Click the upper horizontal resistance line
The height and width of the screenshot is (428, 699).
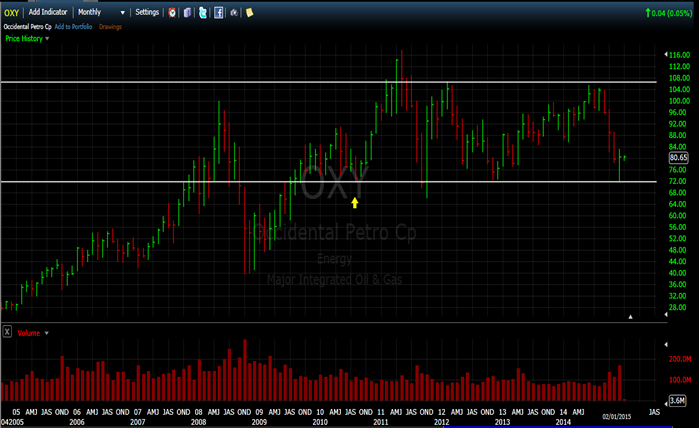tap(329, 82)
